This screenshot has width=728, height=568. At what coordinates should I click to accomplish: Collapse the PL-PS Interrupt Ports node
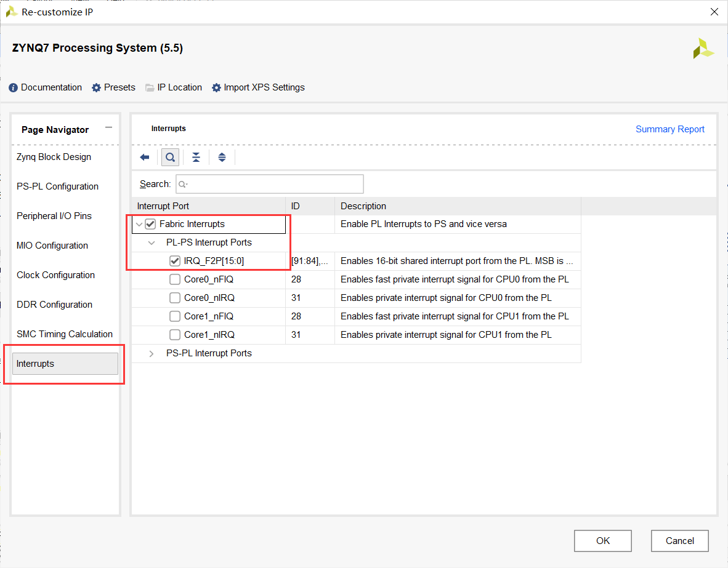click(152, 242)
